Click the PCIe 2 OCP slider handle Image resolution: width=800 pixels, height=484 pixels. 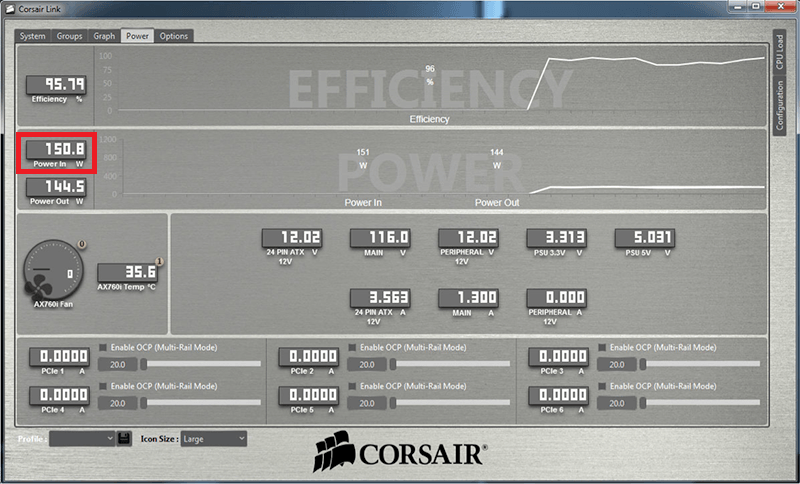coord(393,364)
